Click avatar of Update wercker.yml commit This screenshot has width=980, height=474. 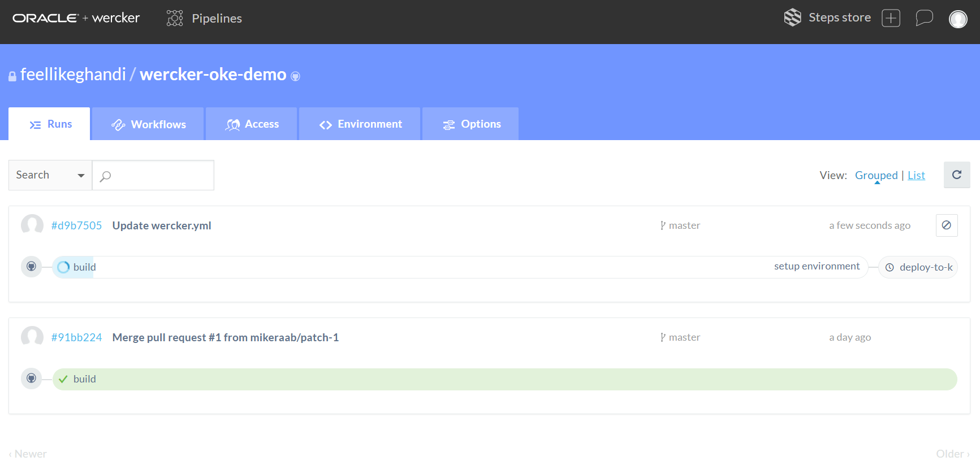32,225
